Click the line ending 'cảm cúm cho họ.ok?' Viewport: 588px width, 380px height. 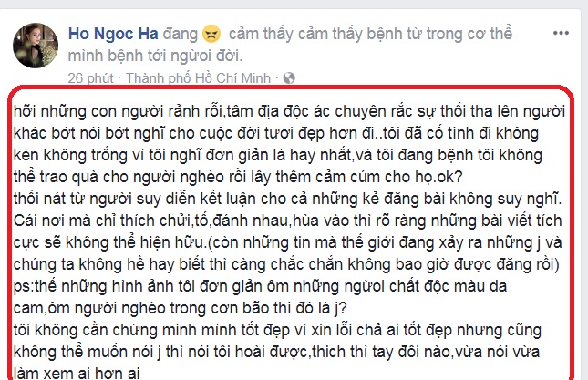point(238,177)
